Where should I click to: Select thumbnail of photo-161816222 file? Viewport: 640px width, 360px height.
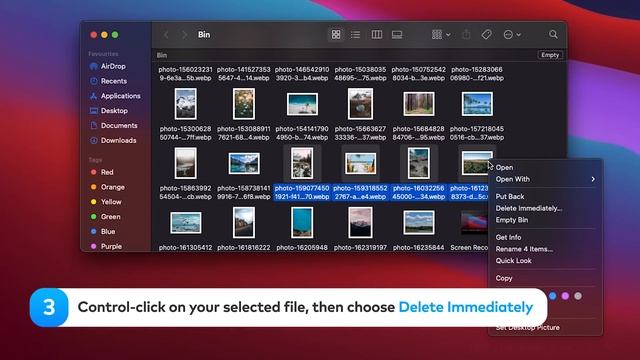click(244, 222)
